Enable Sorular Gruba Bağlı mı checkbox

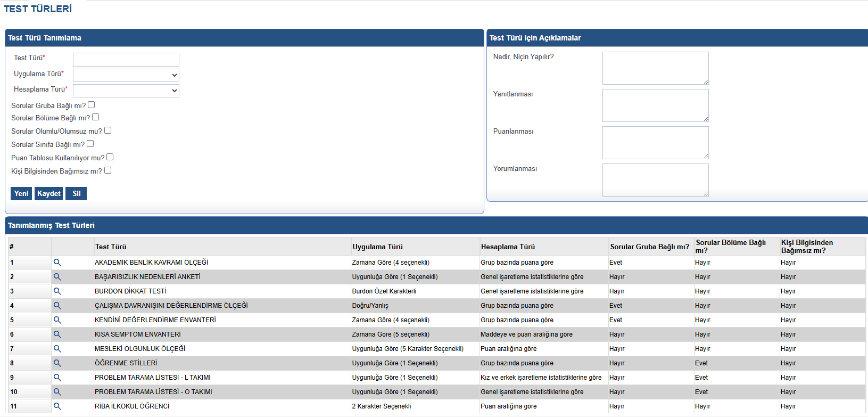point(92,105)
